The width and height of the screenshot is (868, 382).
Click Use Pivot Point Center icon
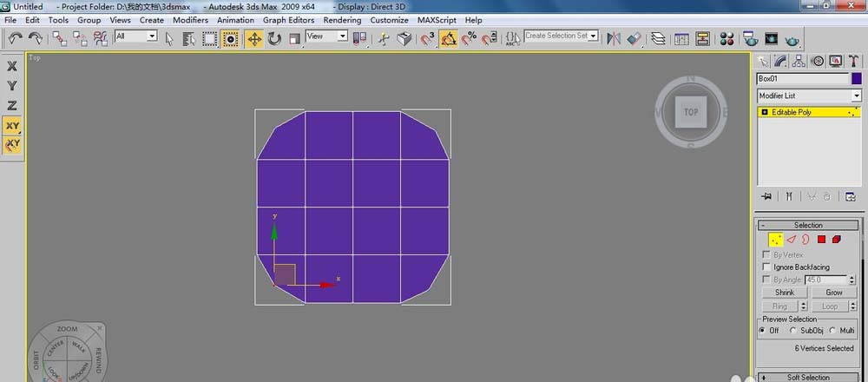[x=360, y=38]
